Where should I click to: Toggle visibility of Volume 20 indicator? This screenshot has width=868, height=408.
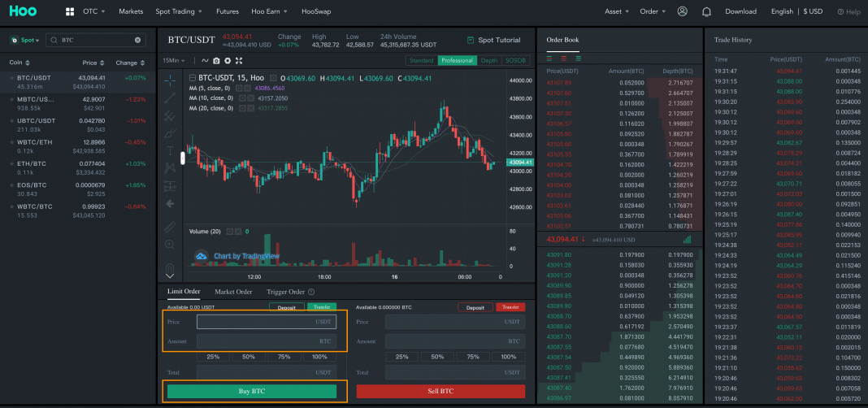(229, 232)
